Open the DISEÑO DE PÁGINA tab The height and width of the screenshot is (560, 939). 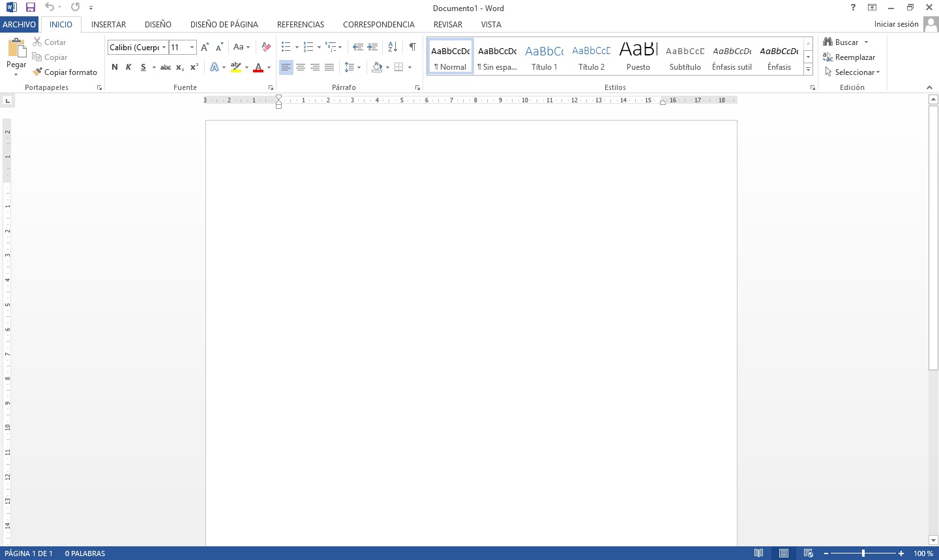coord(224,24)
